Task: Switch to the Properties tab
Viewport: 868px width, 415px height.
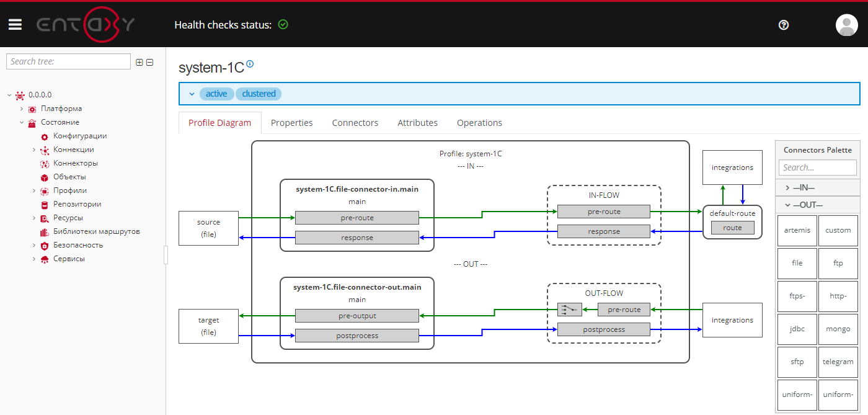Action: pyautogui.click(x=291, y=123)
